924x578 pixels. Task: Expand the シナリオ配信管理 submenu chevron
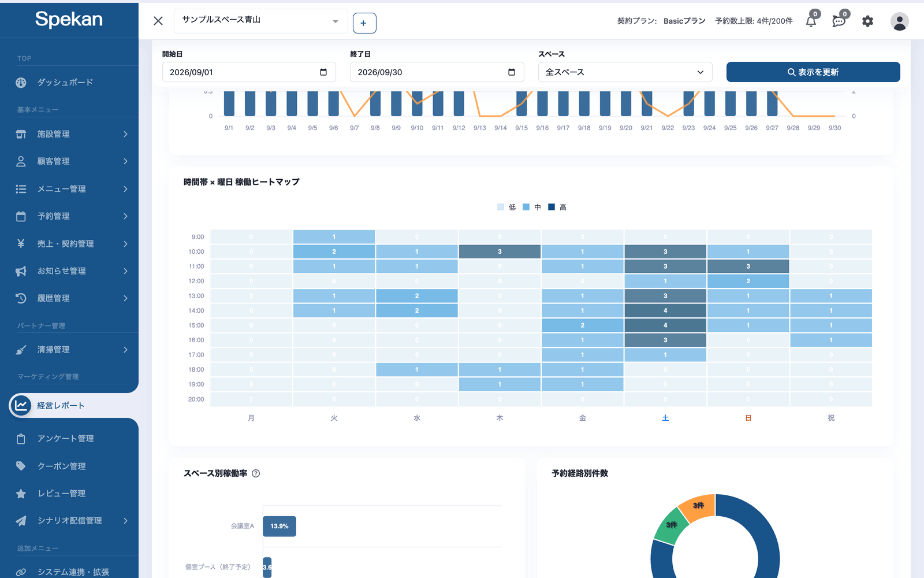pos(125,521)
